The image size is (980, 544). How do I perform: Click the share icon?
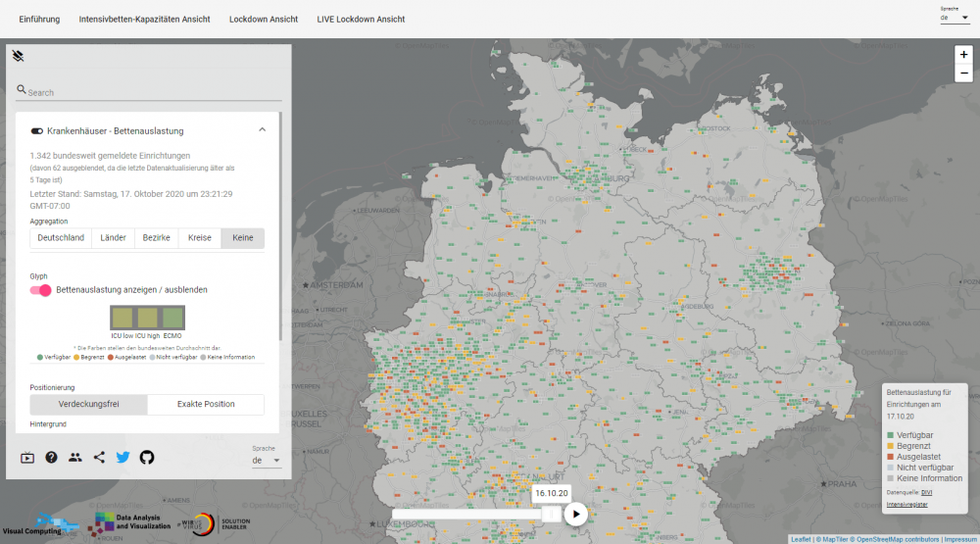[99, 457]
